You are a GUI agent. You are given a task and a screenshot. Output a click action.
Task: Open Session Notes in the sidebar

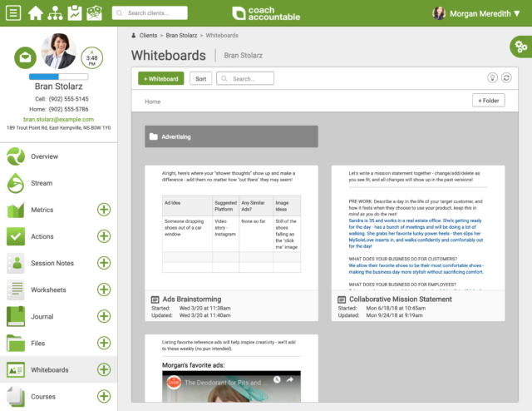click(52, 263)
